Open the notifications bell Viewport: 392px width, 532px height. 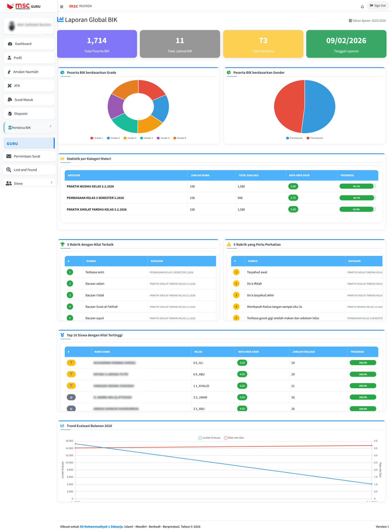tap(362, 7)
